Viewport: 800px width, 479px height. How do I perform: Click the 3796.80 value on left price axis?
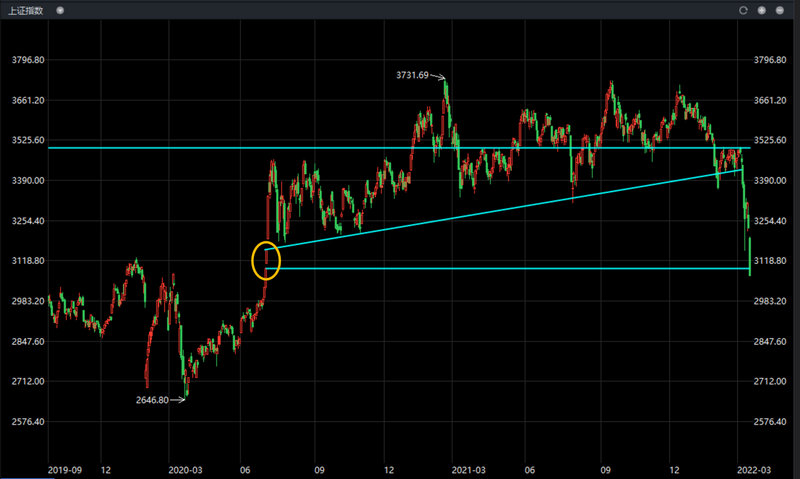click(26, 60)
